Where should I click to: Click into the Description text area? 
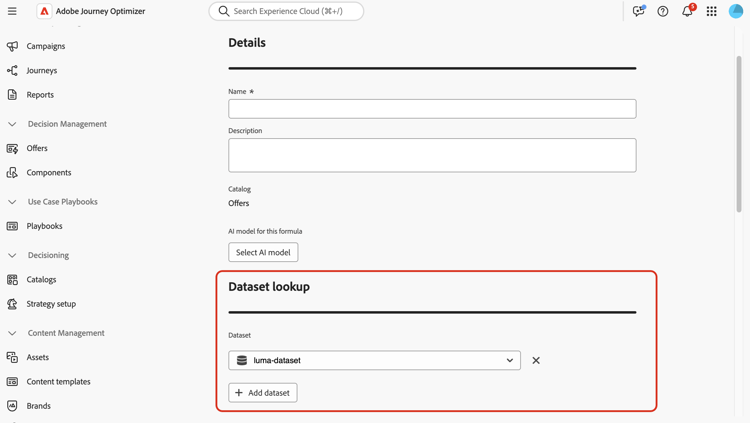pos(432,155)
